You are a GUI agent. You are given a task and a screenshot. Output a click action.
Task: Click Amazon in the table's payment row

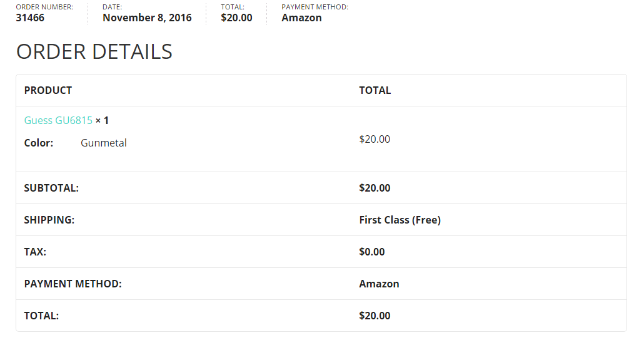pos(379,284)
